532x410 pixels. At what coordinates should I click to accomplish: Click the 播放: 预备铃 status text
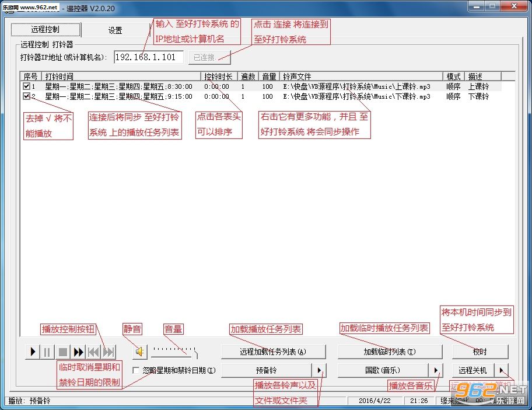pyautogui.click(x=29, y=401)
